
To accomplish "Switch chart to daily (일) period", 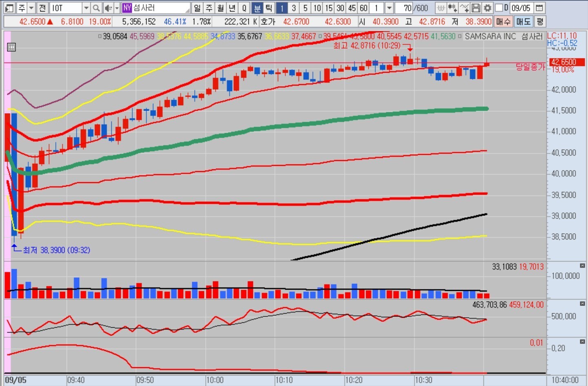I will (x=197, y=8).
